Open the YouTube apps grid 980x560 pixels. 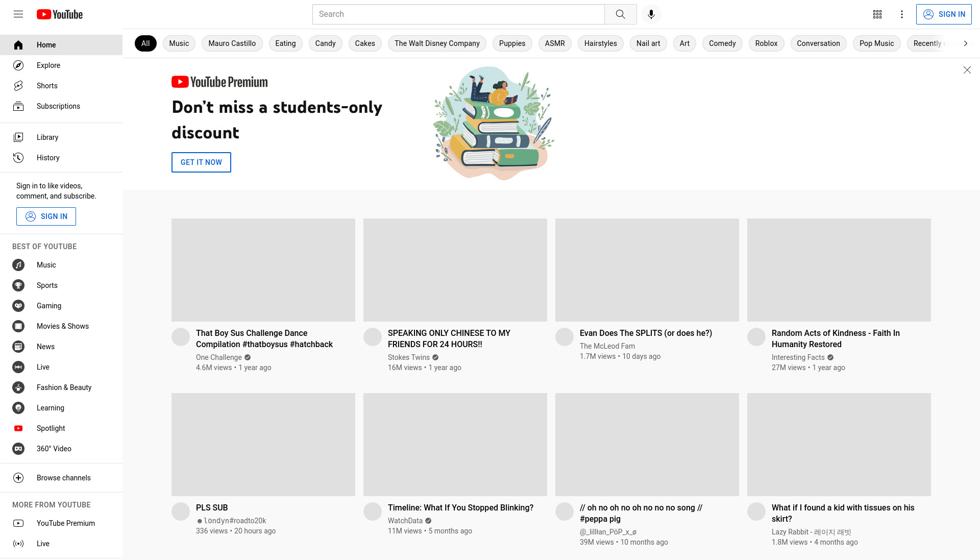tap(877, 14)
